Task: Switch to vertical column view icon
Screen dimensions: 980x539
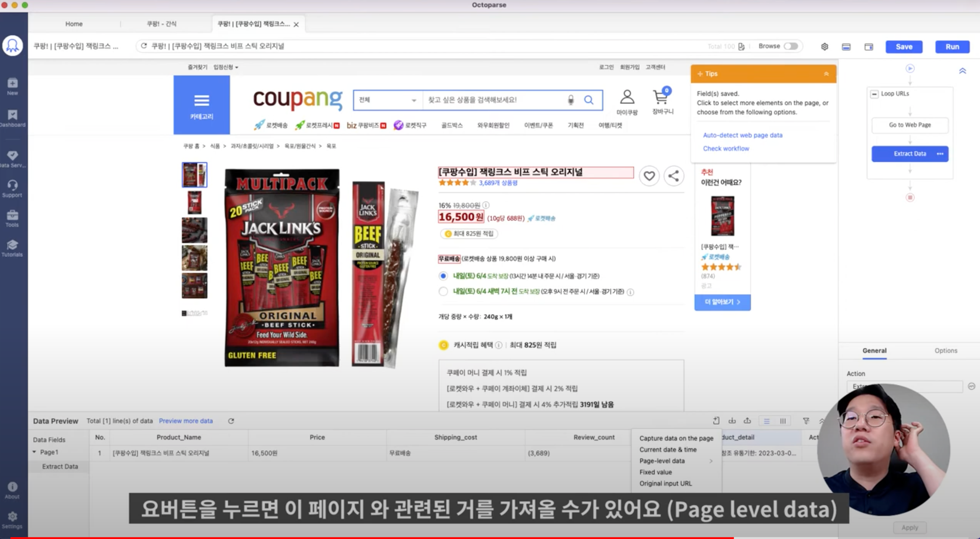Action: click(x=783, y=421)
